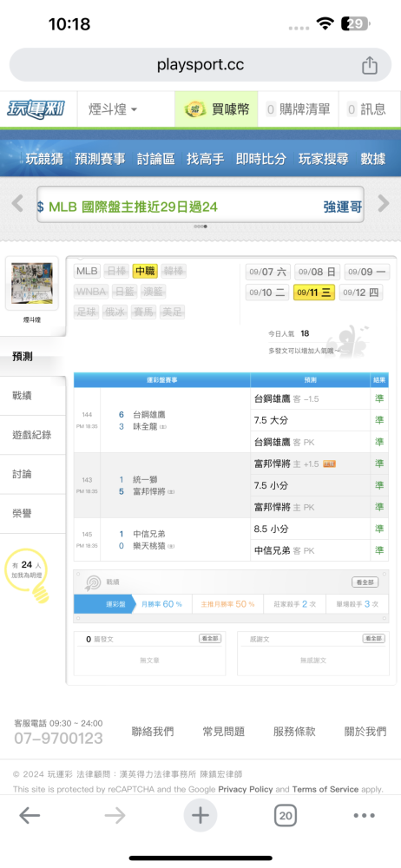Tap 月勝率 60 % stat

click(161, 604)
